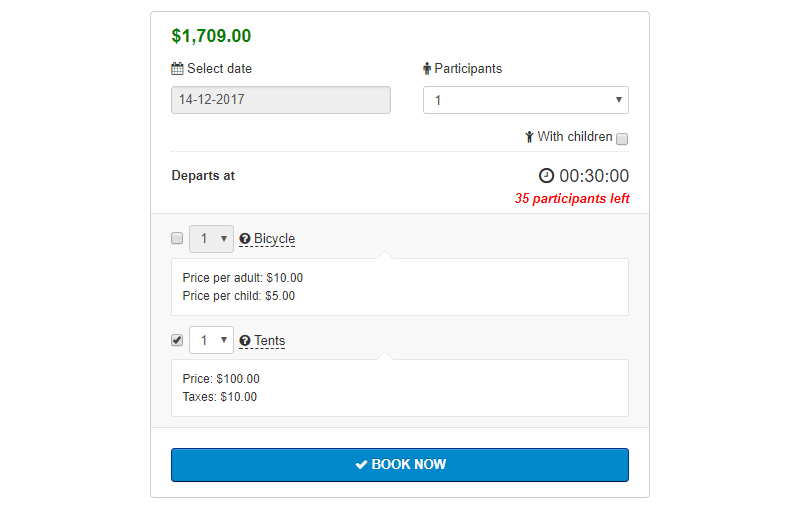Click the child icon beside With children

(x=529, y=137)
